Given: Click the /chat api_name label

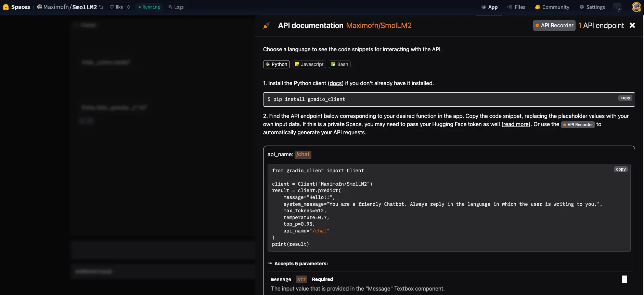Looking at the screenshot, I should [x=303, y=155].
